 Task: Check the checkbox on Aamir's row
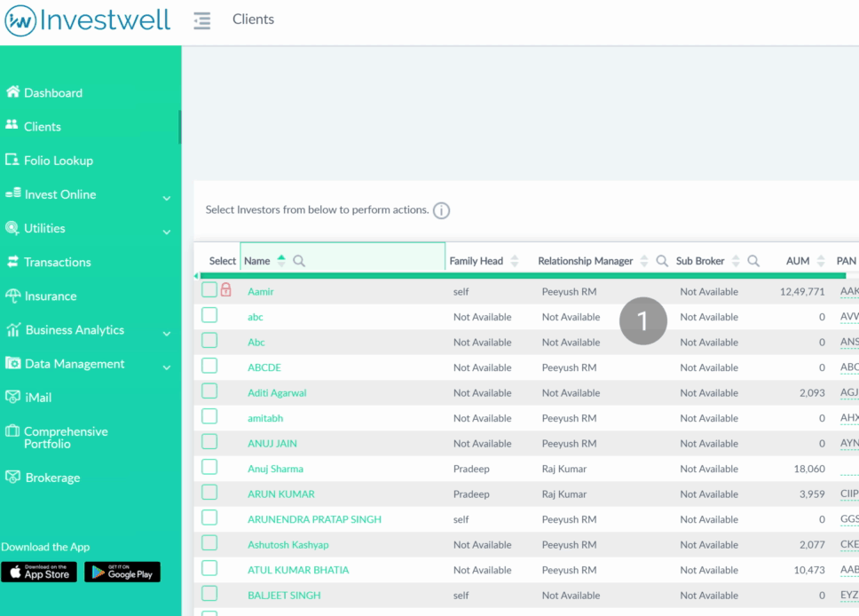click(x=209, y=291)
